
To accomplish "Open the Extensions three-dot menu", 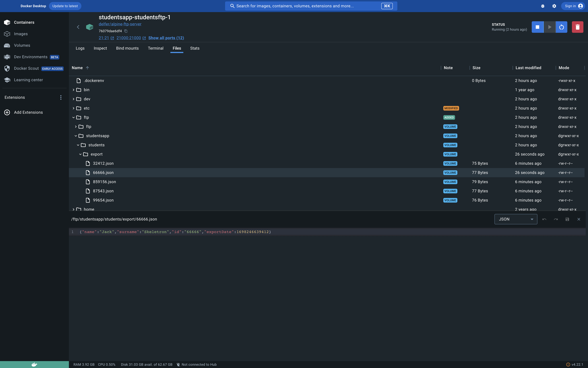I will 61,97.
